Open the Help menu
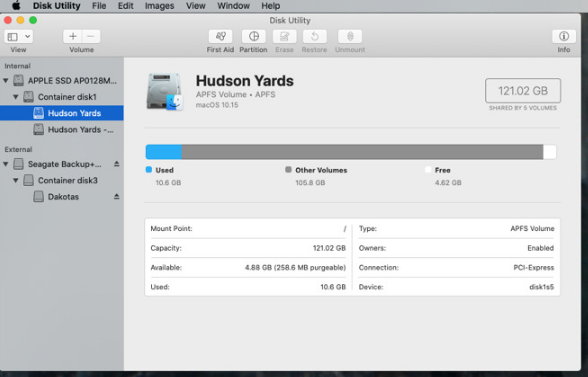The height and width of the screenshot is (377, 588). pos(271,6)
